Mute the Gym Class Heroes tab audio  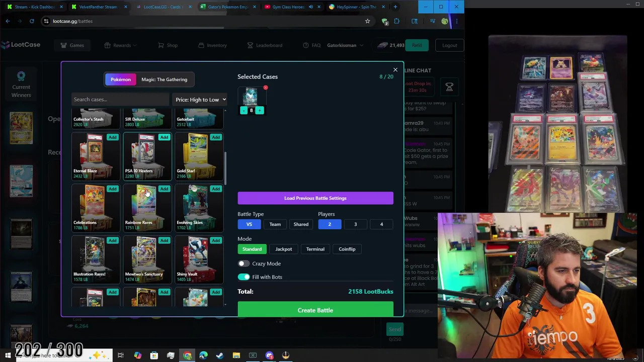click(310, 7)
